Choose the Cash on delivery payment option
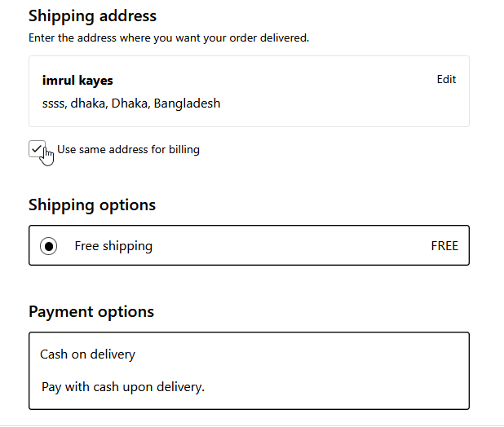The image size is (504, 427). pos(88,354)
